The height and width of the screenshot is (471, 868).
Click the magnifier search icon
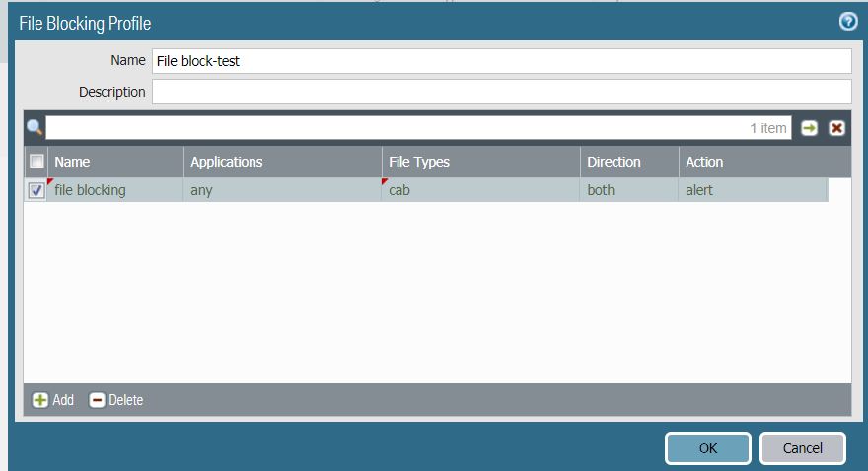pyautogui.click(x=35, y=128)
